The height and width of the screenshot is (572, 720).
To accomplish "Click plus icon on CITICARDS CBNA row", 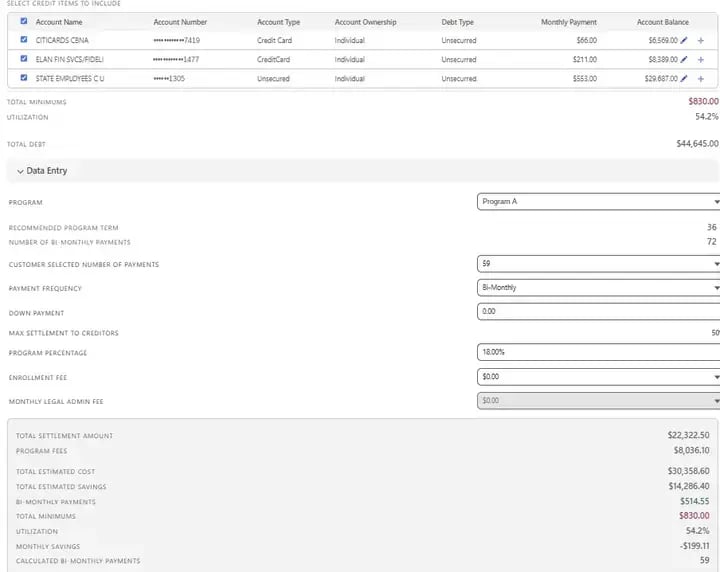I will tap(701, 40).
